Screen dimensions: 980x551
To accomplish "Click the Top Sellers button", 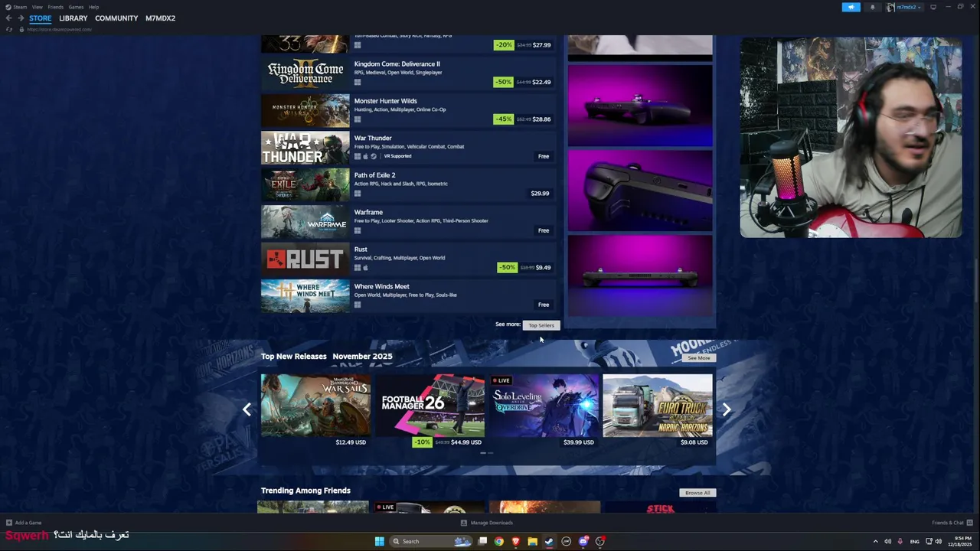I will click(x=541, y=325).
